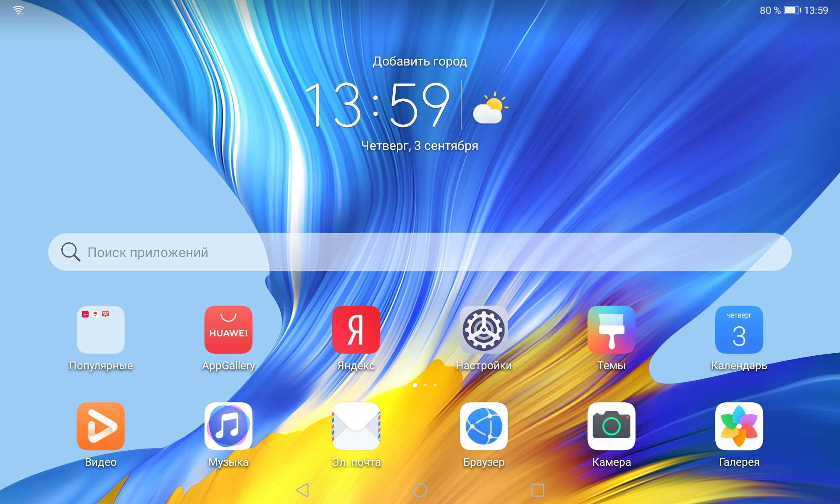Open the weather widget icon

point(489,108)
